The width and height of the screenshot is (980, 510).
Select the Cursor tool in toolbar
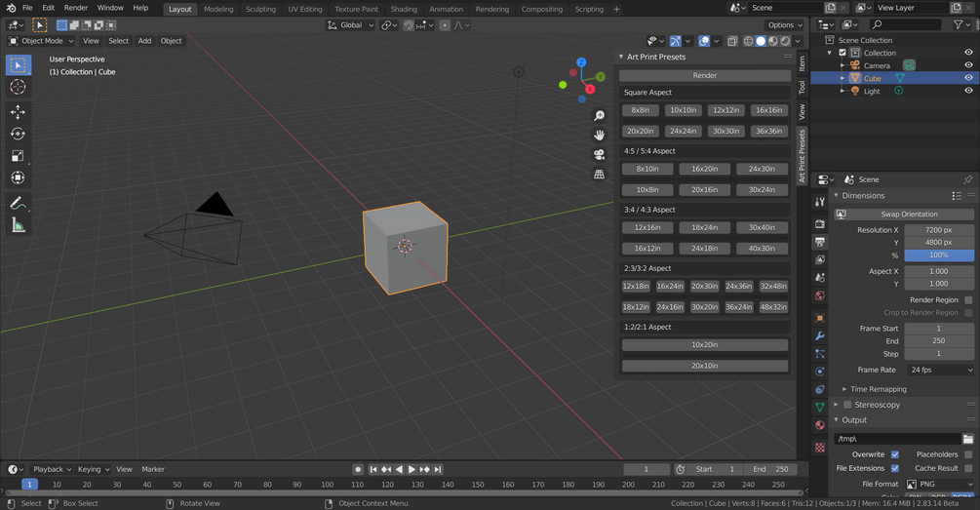click(19, 87)
